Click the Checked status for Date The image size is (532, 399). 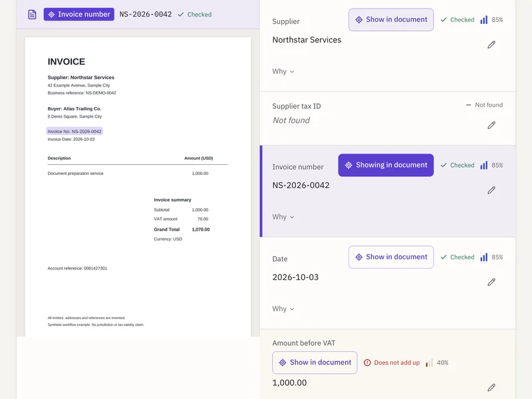[x=458, y=257]
